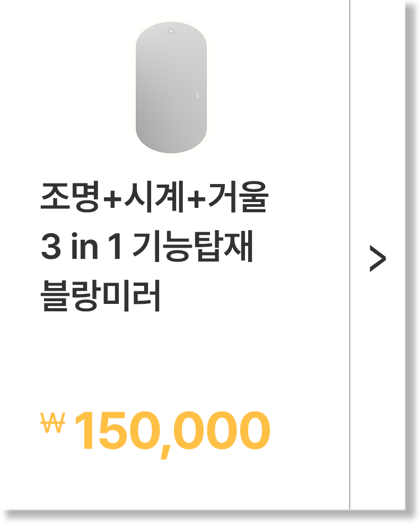Screen dimensions: 420x524
Task: Click the '3 in 1' text
Action: tap(81, 246)
